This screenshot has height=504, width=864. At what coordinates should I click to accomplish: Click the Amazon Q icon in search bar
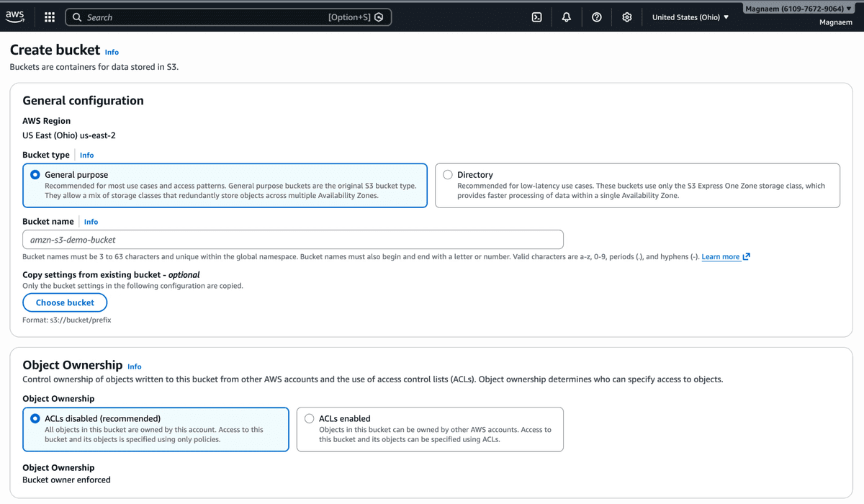coord(379,17)
